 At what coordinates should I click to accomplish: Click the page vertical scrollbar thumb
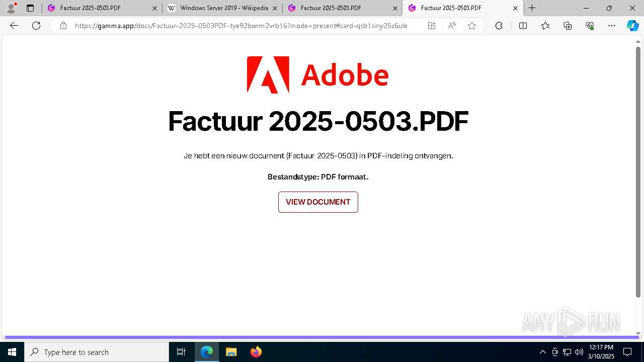pyautogui.click(x=638, y=171)
